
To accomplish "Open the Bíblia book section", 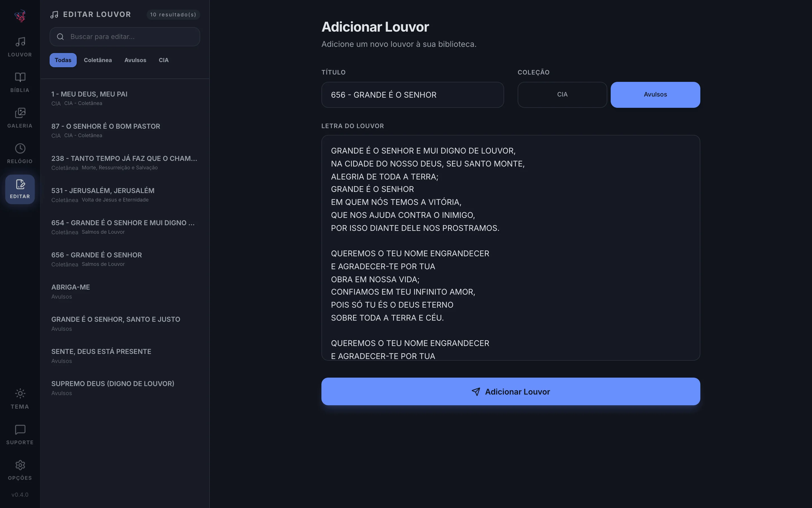I will [20, 82].
